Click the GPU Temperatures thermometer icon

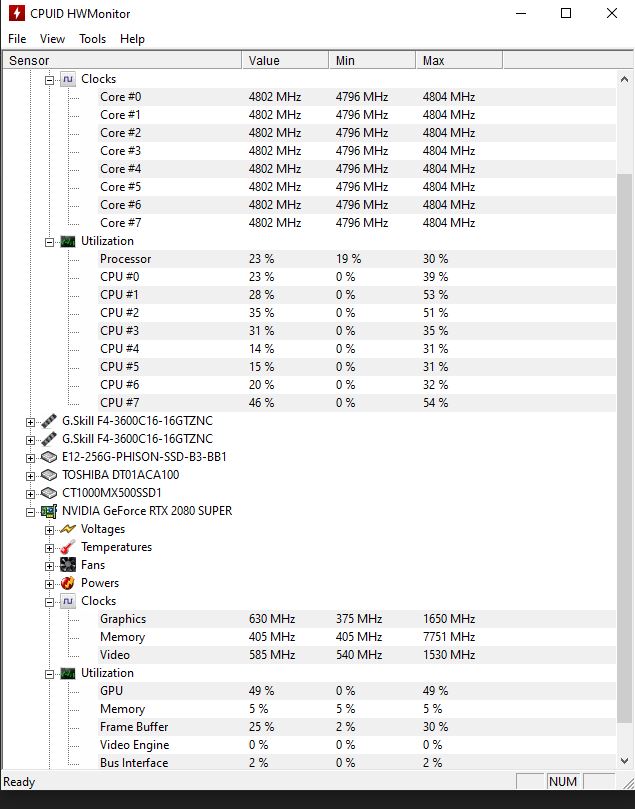tap(68, 547)
